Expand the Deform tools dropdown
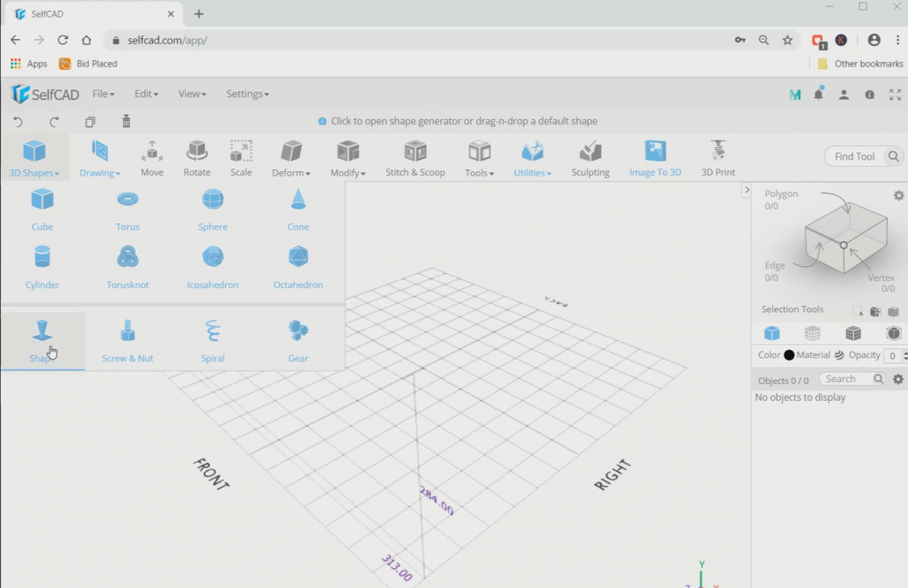 (290, 158)
